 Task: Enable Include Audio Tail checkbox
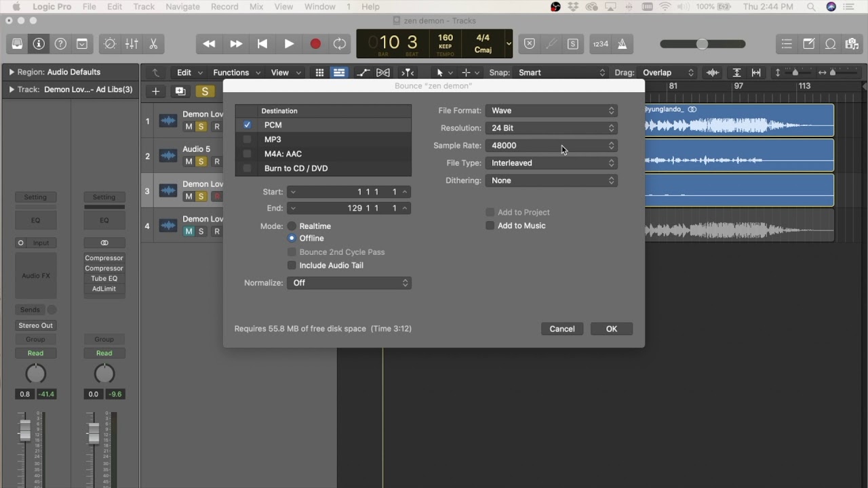[292, 265]
